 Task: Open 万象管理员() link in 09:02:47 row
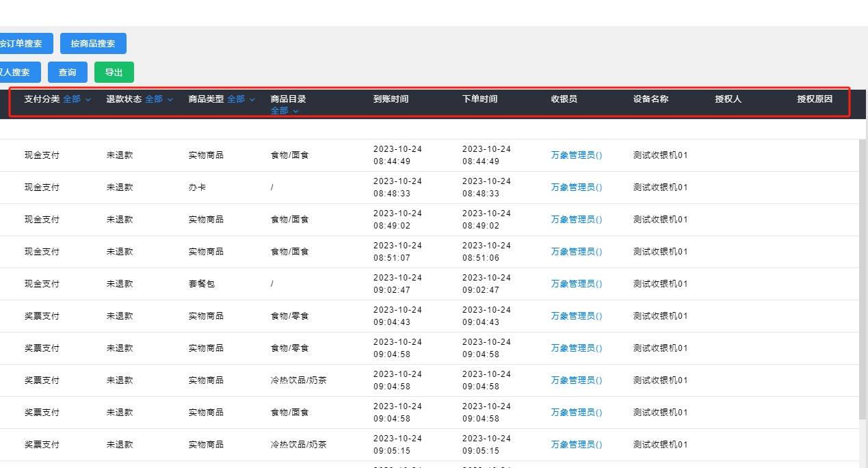coord(577,284)
